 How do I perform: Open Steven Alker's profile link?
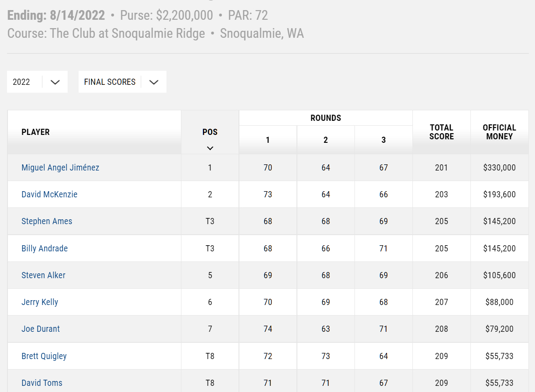pyautogui.click(x=43, y=275)
